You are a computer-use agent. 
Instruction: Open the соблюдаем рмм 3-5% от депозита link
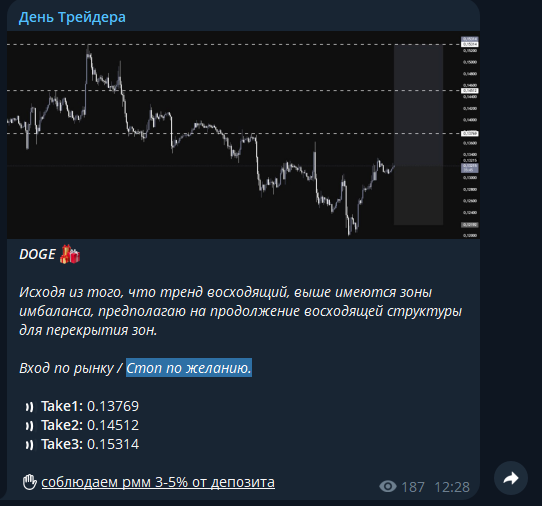(158, 482)
